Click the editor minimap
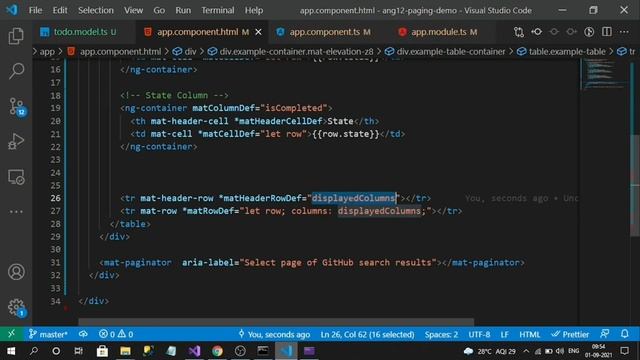Image resolution: width=640 pixels, height=360 pixels. (x=604, y=73)
